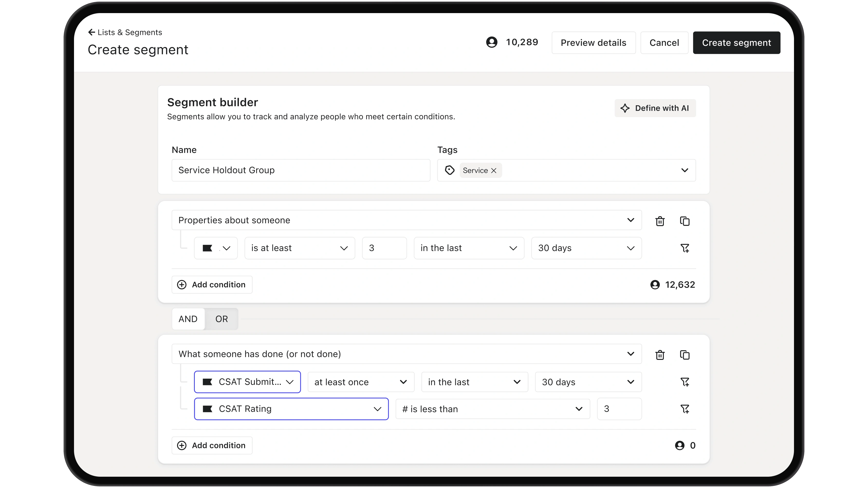Open the Properties about someone dropdown
The height and width of the screenshot is (488, 868).
tap(406, 220)
